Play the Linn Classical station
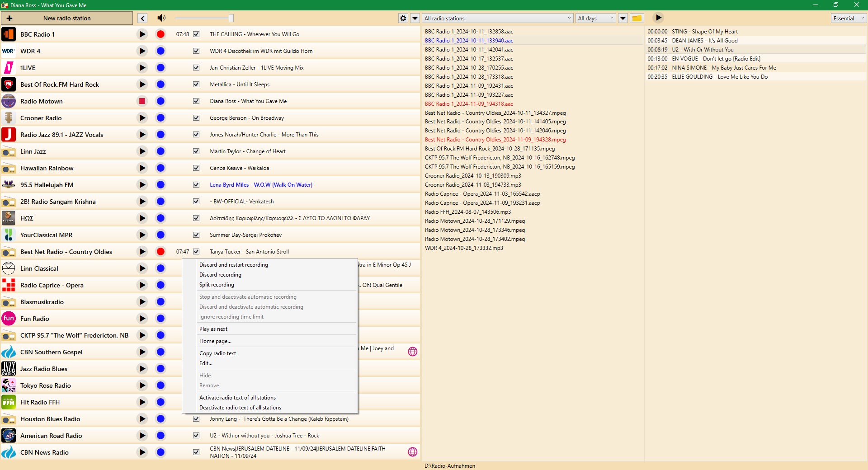868x470 pixels. click(142, 268)
